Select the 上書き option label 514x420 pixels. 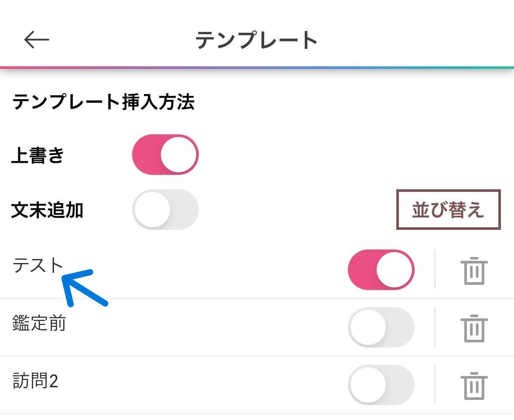click(37, 155)
